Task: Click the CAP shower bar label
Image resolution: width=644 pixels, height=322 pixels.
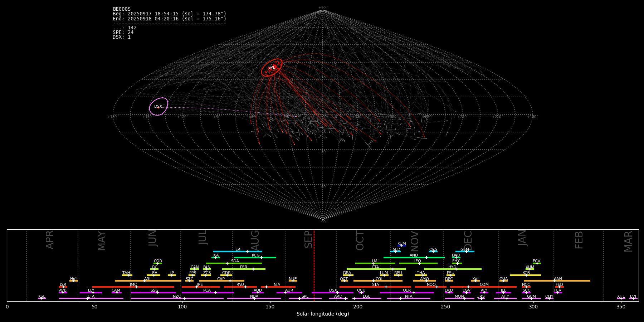Action: point(221,279)
